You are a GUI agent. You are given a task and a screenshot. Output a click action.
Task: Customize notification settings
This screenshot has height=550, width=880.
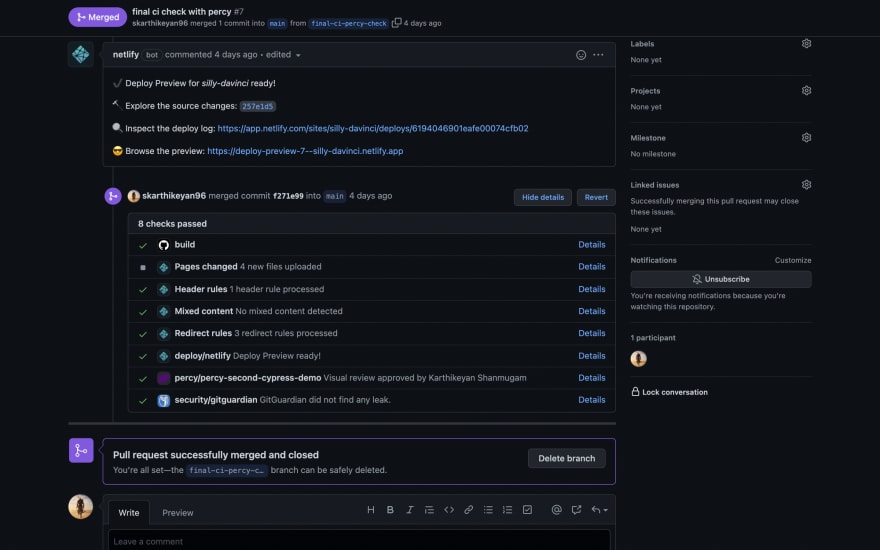[x=793, y=260]
